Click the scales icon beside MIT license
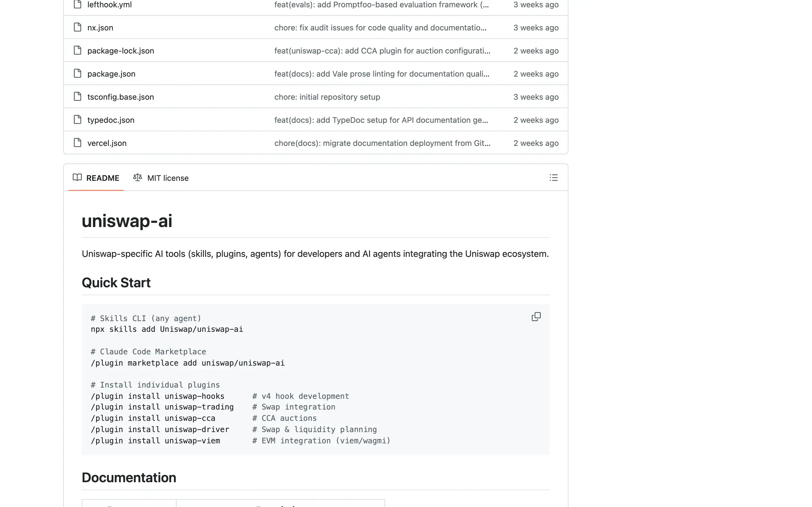Viewport: 812px width, 507px height. [x=137, y=177]
